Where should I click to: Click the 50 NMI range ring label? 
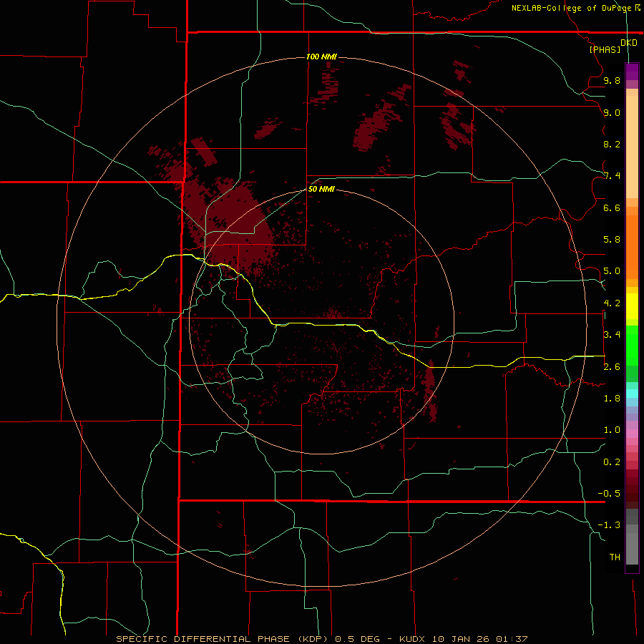coord(321,190)
